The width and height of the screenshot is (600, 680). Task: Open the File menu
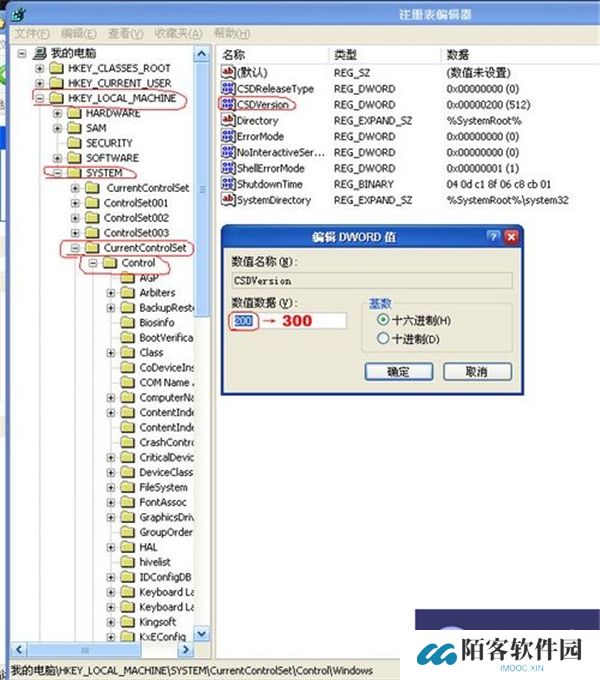pos(32,33)
